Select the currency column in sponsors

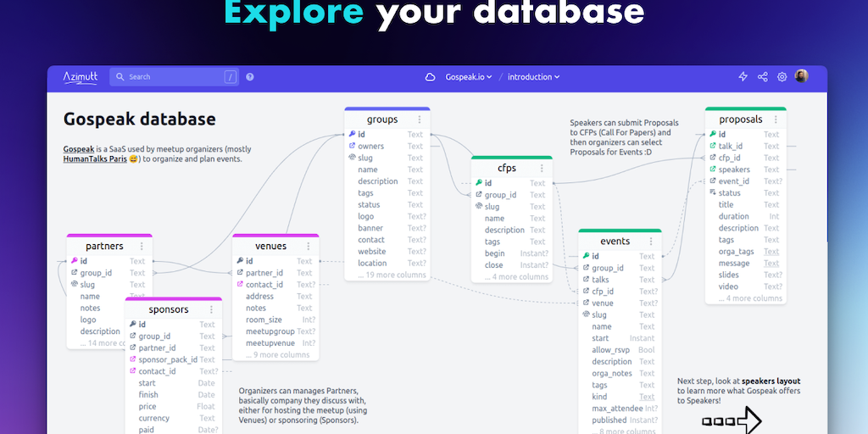pos(173,419)
